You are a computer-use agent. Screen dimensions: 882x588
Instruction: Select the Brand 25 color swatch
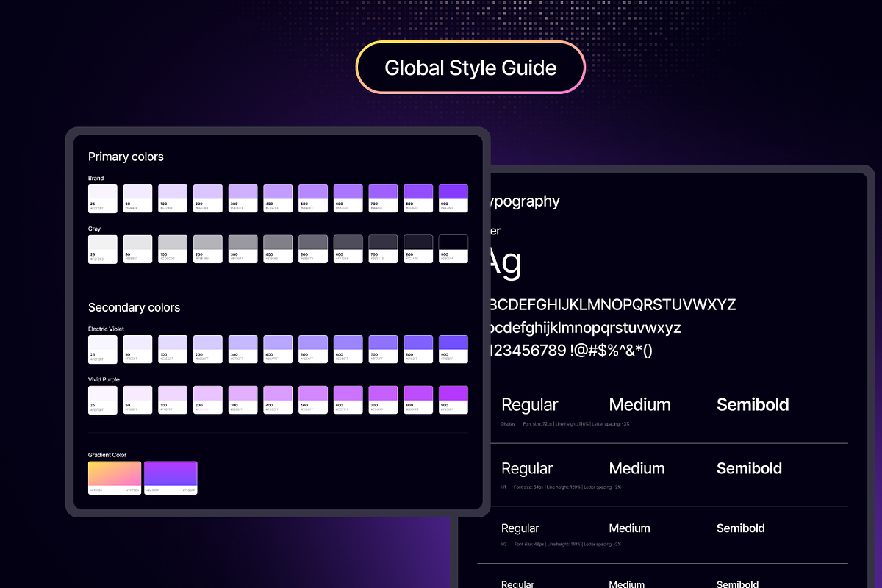pos(103,198)
